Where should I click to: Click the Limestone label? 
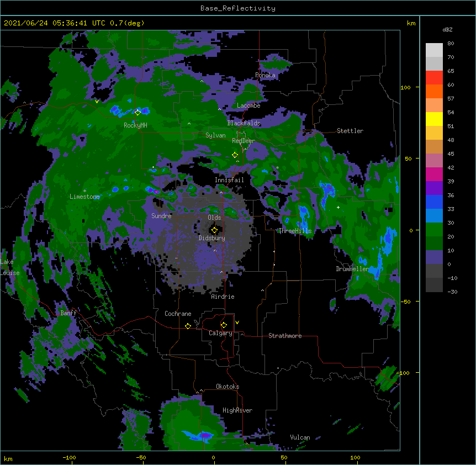click(84, 197)
